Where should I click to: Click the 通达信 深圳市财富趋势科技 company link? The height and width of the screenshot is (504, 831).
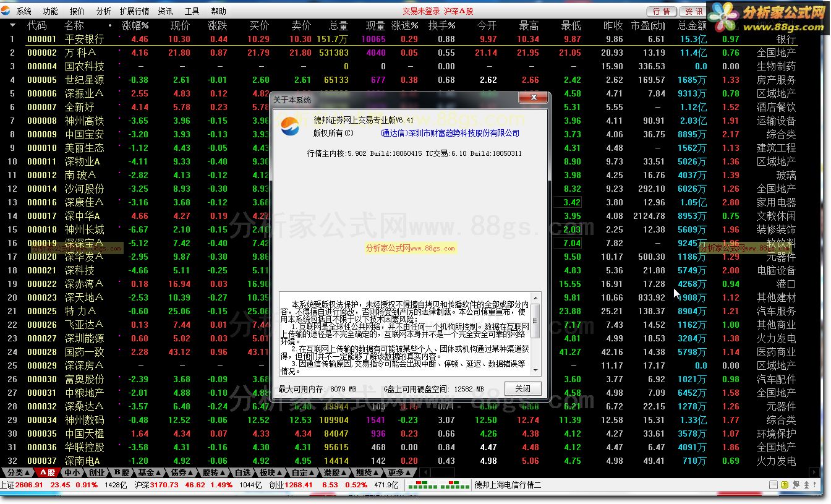pyautogui.click(x=450, y=133)
